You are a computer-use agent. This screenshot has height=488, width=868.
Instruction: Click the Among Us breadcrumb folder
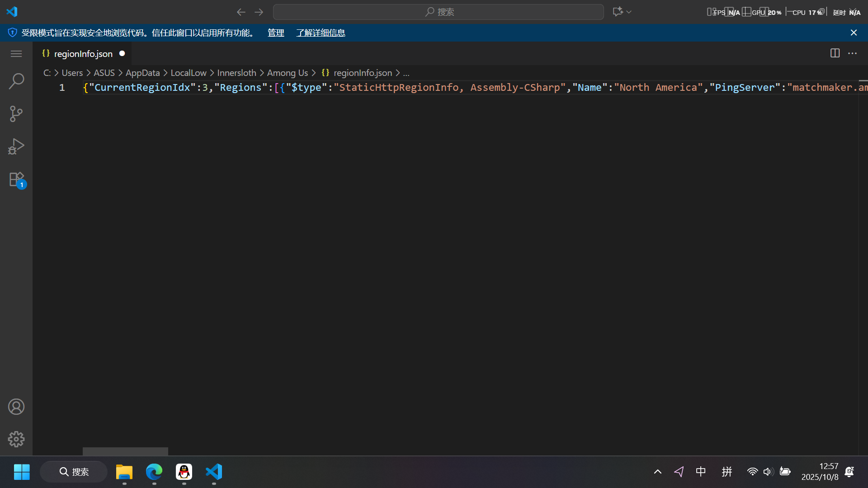[287, 73]
